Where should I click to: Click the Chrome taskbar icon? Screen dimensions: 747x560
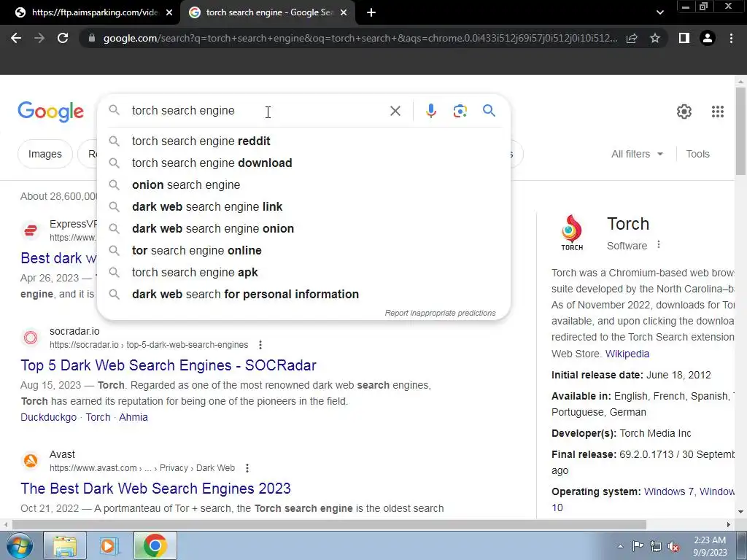(x=155, y=545)
